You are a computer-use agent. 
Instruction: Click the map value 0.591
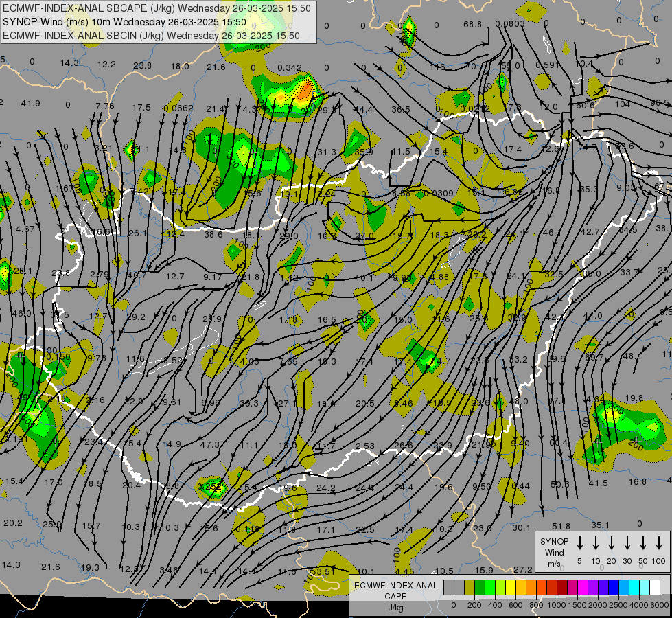[x=548, y=65]
